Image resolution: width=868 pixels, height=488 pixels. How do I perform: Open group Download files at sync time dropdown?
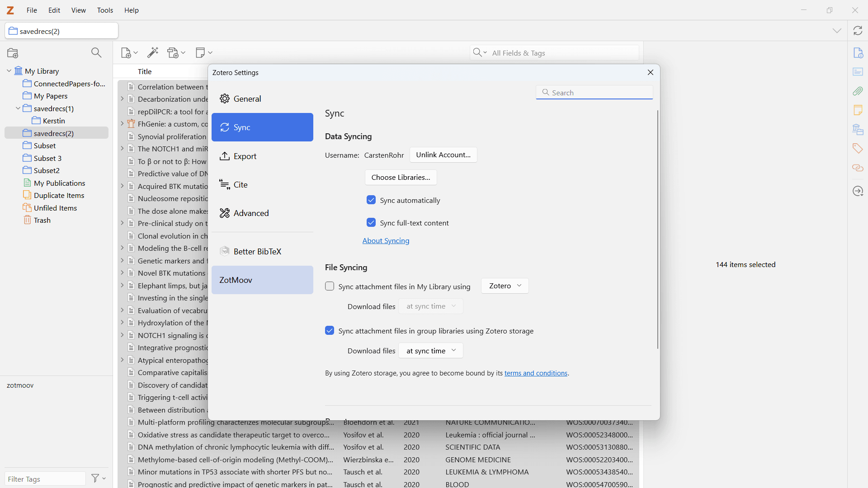coord(431,351)
